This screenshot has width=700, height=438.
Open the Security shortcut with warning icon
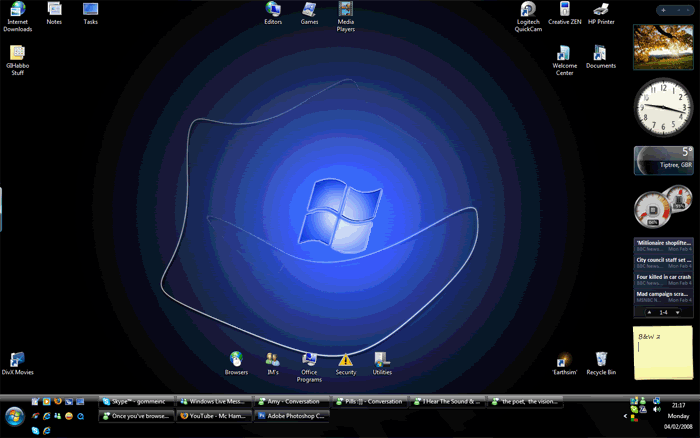345,359
